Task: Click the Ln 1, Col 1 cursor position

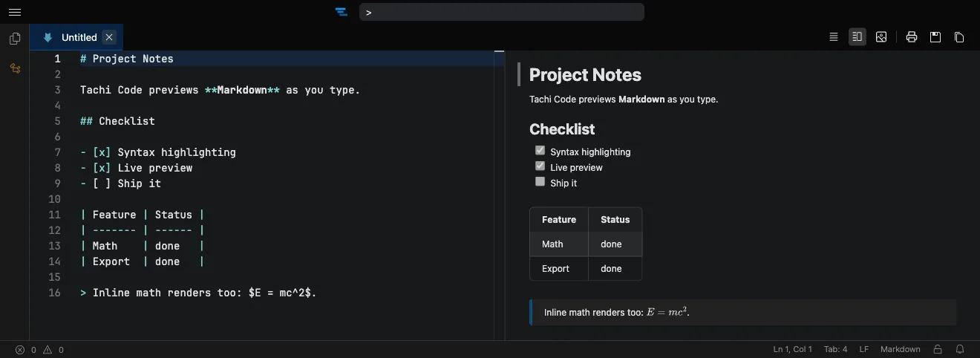Action: [793, 349]
